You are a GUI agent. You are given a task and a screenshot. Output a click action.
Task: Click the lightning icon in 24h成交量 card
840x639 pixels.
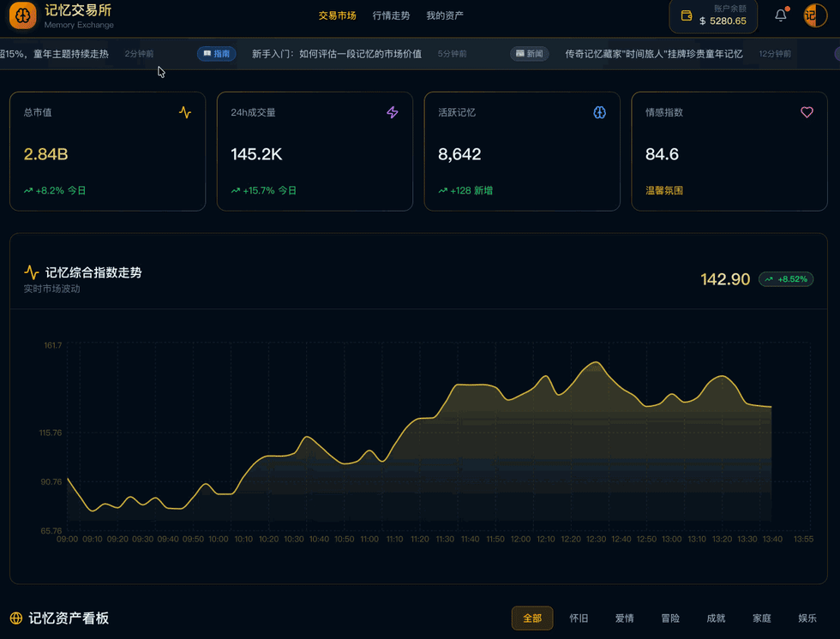pos(393,112)
